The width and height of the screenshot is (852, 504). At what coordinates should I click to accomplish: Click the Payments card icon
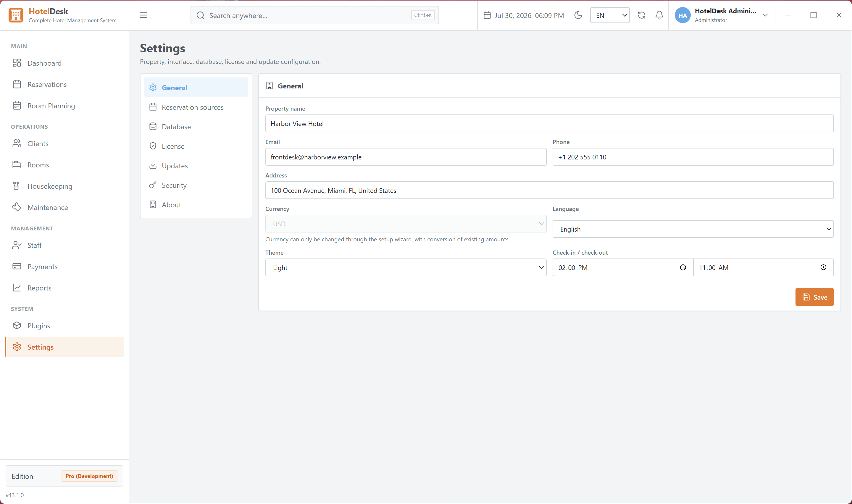[17, 266]
